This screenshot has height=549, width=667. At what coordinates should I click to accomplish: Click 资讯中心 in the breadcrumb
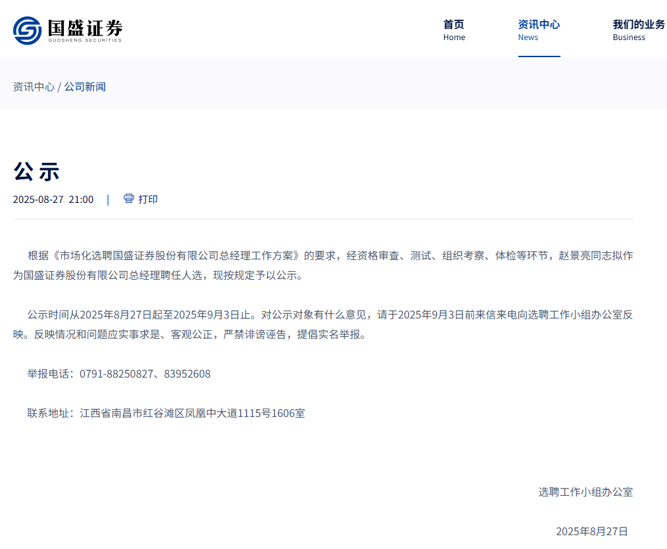tap(33, 87)
